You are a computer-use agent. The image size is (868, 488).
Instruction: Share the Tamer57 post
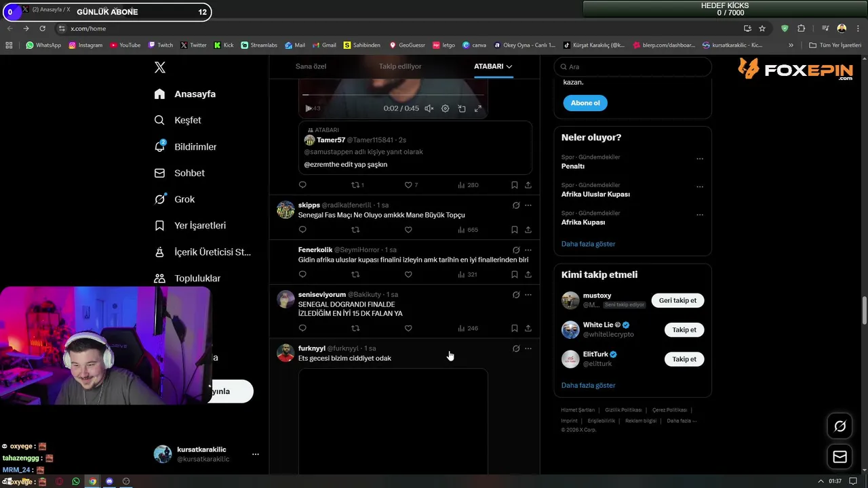pos(528,184)
